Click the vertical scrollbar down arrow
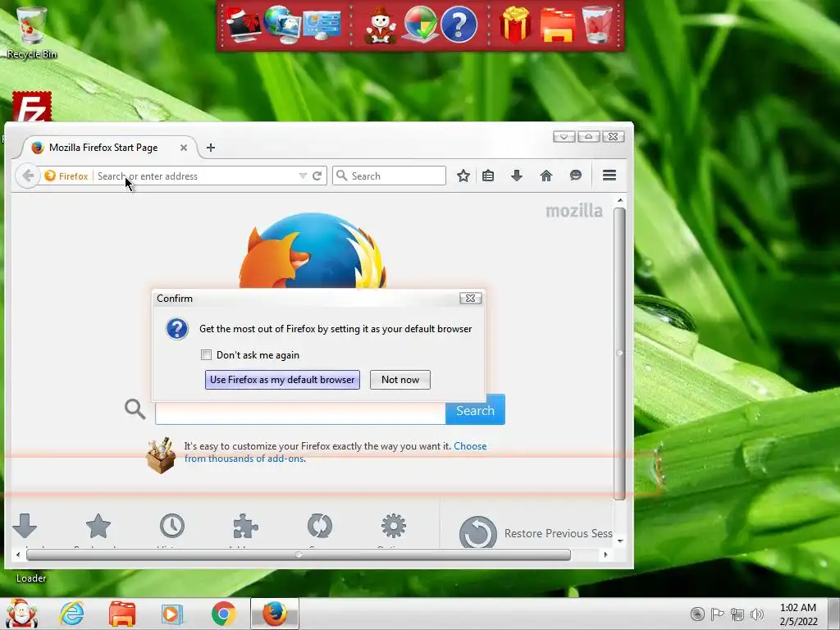The image size is (840, 630). pyautogui.click(x=620, y=541)
